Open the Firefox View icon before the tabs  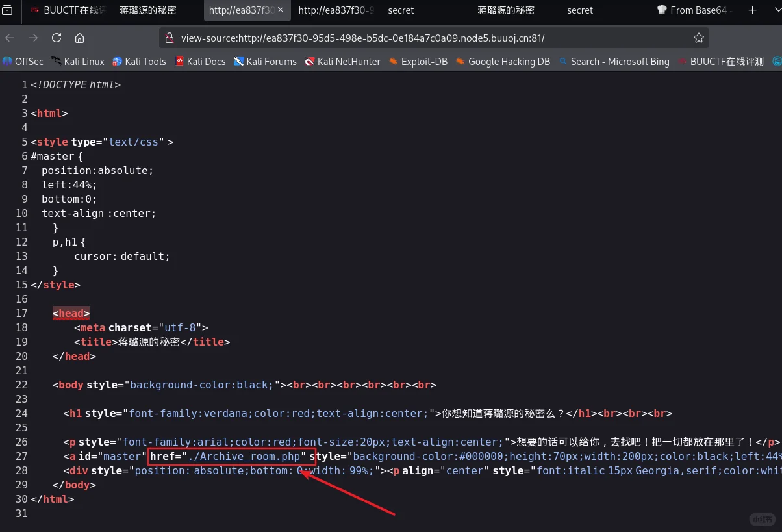click(7, 10)
